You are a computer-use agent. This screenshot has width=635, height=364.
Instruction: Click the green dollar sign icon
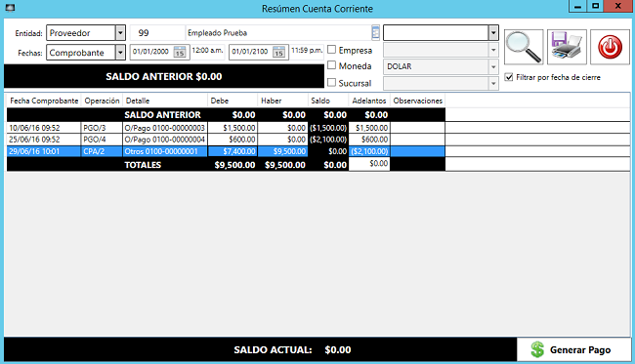[x=537, y=349]
